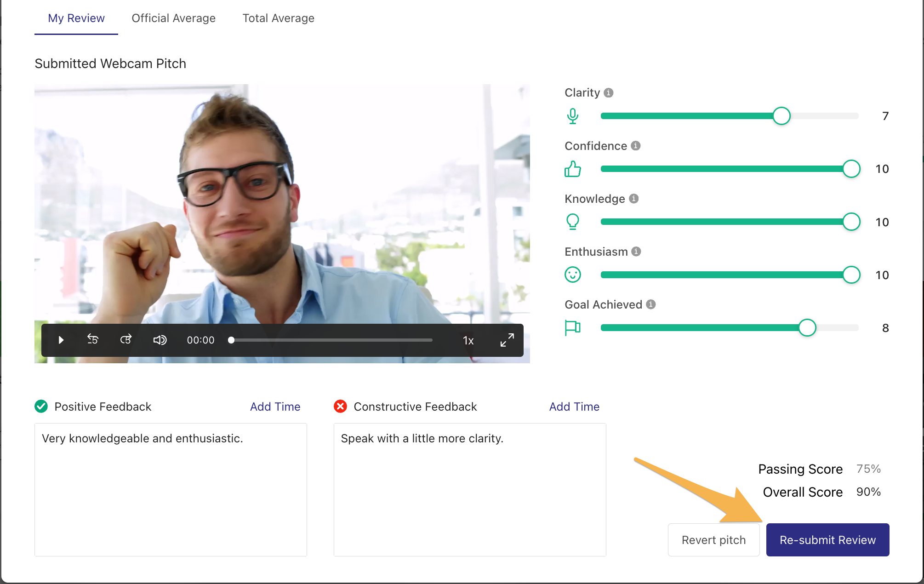Change the 1x playback speed
This screenshot has width=924, height=584.
tap(468, 340)
